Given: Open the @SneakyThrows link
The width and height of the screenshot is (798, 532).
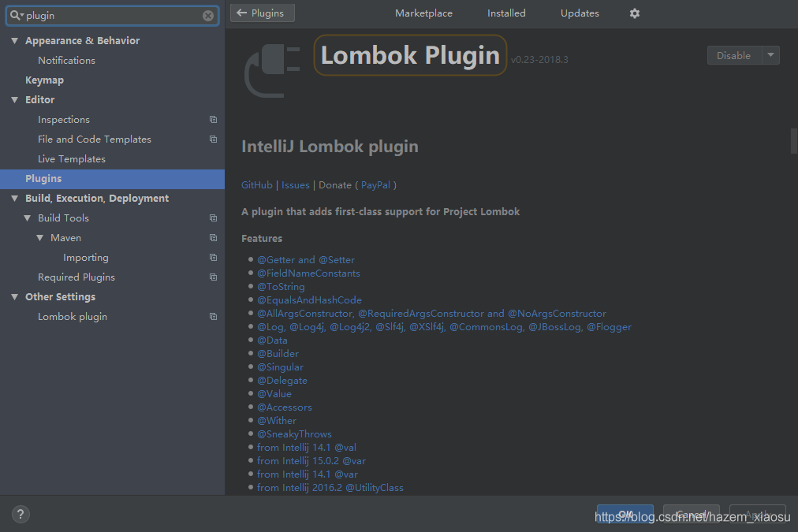Looking at the screenshot, I should point(294,433).
